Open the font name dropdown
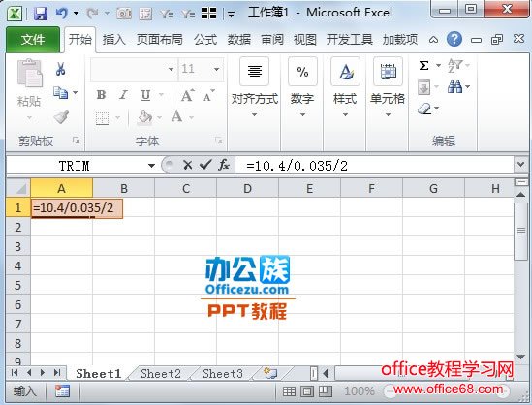Viewport: 532px width, 405px height. tap(171, 69)
